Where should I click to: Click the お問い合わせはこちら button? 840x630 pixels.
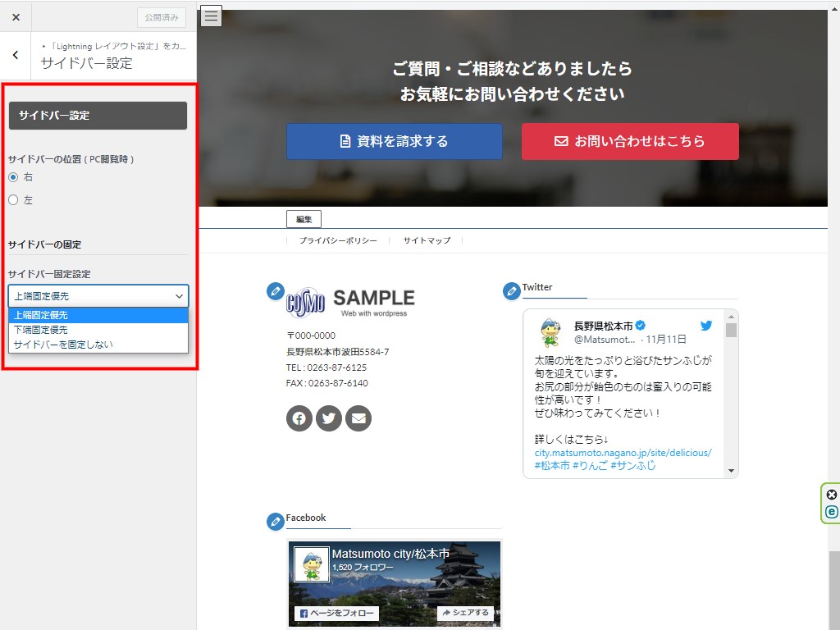tap(630, 141)
